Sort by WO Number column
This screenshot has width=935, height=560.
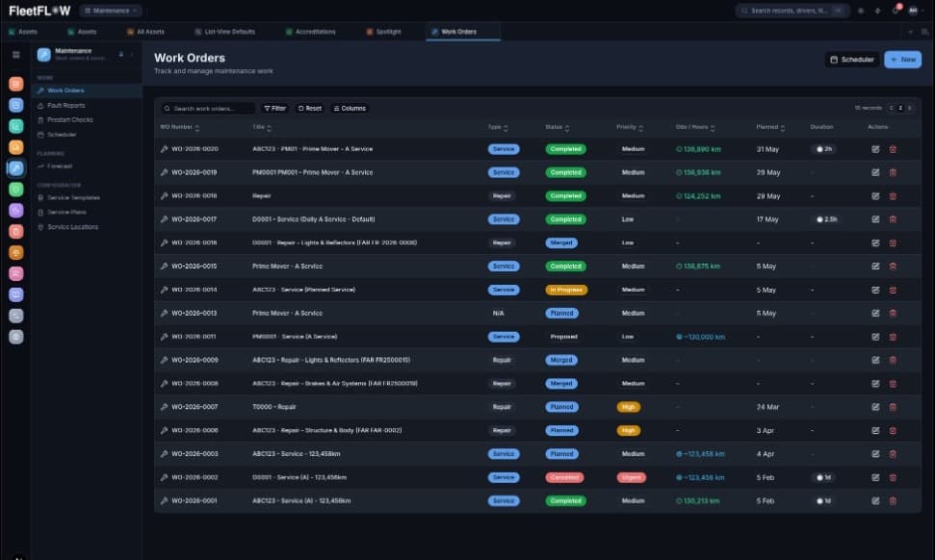tap(179, 127)
